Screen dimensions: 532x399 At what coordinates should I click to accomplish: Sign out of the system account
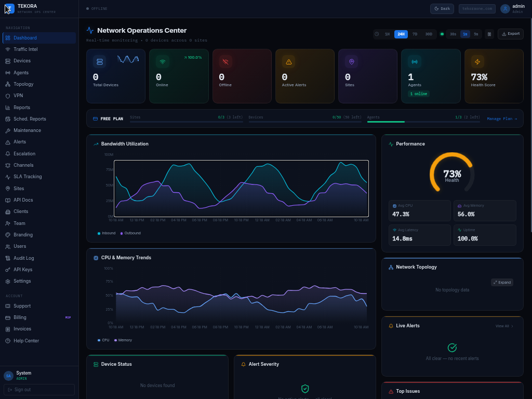39,390
